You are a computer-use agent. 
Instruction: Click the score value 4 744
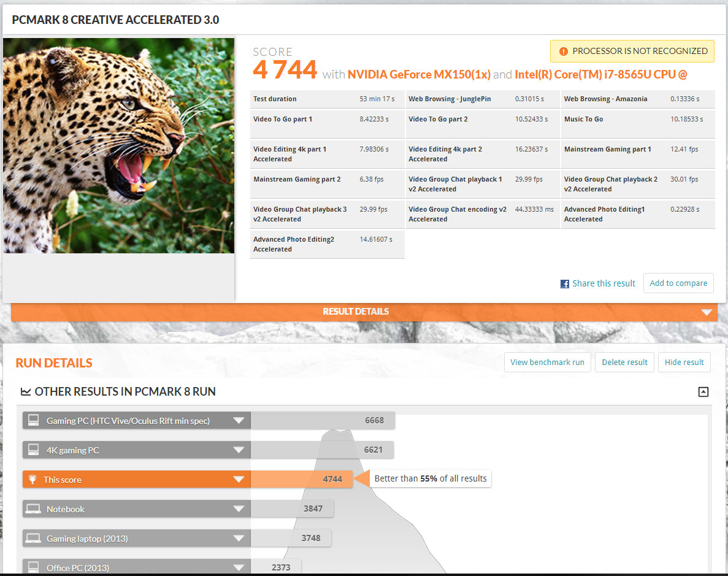tap(285, 70)
